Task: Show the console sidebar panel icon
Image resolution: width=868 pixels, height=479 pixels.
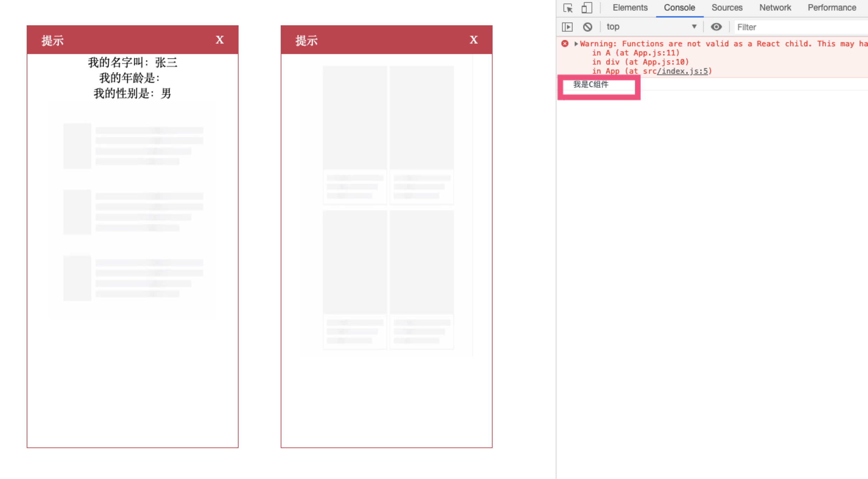Action: (567, 27)
